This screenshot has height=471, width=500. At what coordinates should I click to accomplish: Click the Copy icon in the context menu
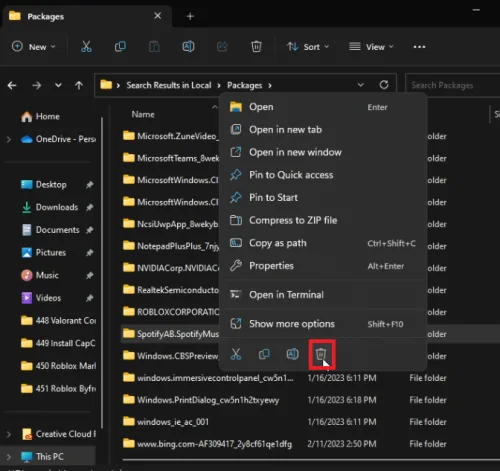point(264,354)
